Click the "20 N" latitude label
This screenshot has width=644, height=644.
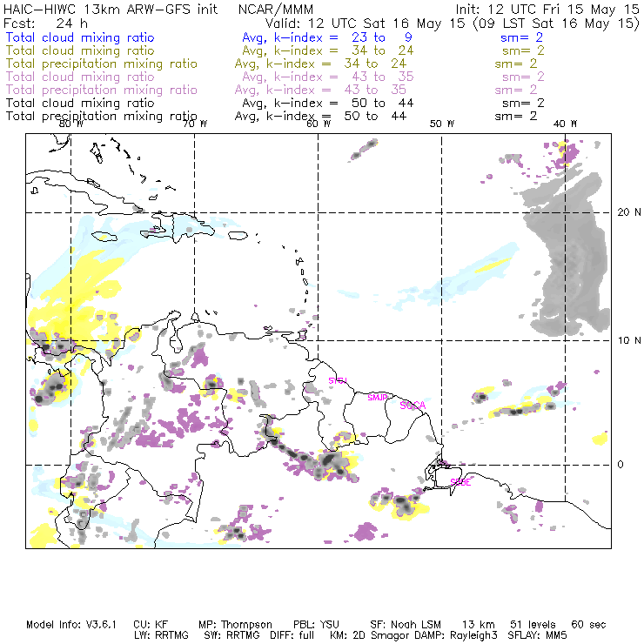[629, 212]
